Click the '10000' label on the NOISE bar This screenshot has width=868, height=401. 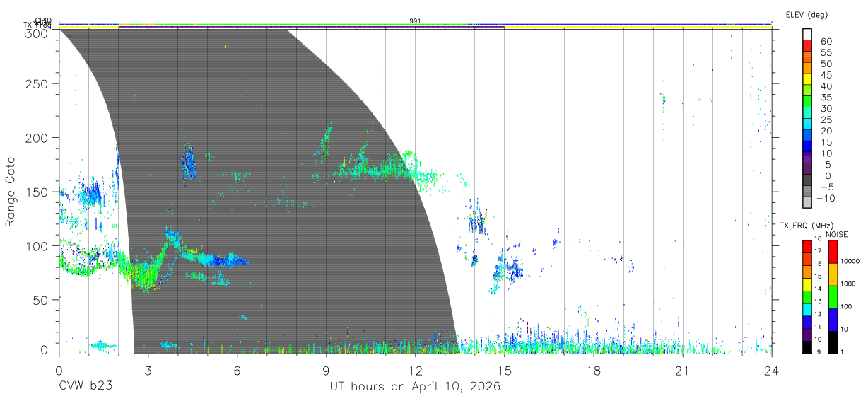click(850, 261)
